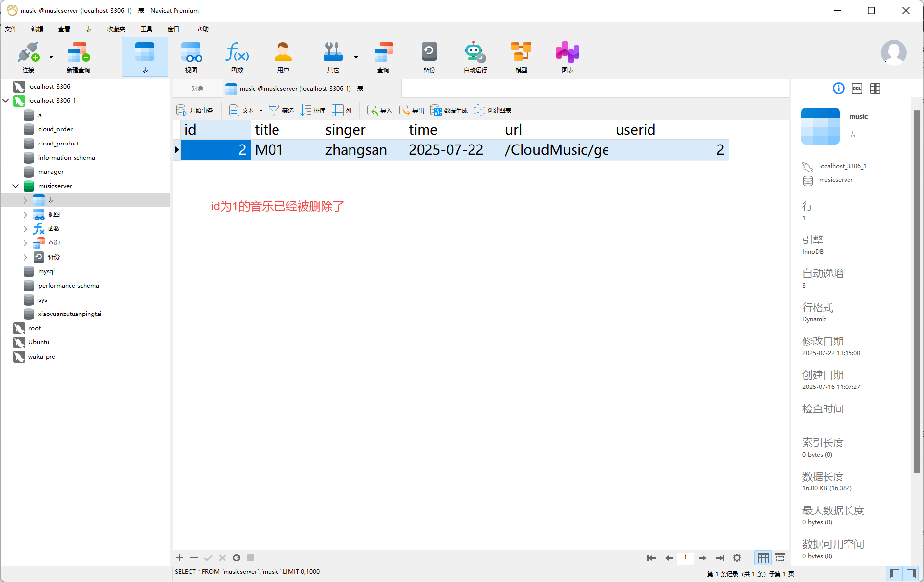This screenshot has height=582, width=924.
Task: Open the 备份 (Backup) toolbar icon
Action: tap(429, 57)
